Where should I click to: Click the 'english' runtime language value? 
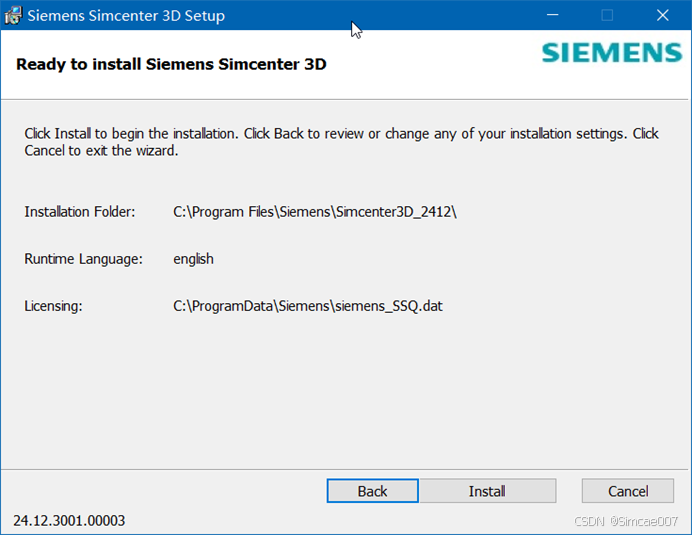[193, 259]
